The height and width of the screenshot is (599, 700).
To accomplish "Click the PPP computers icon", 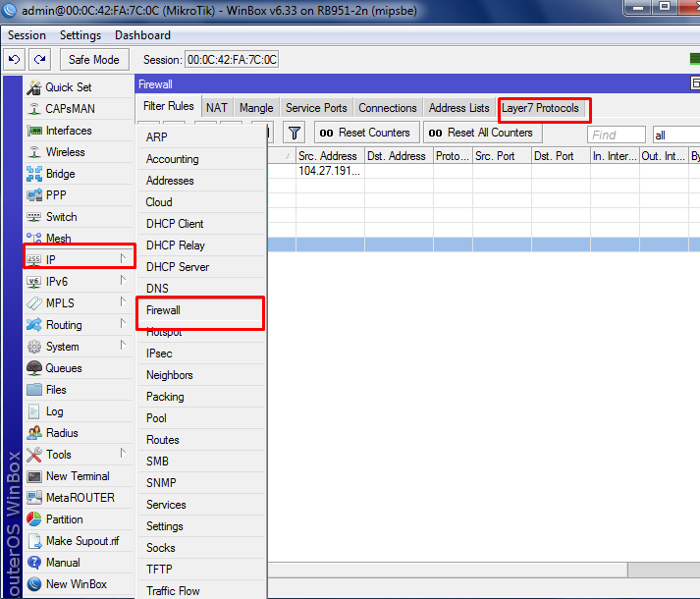I will coord(34,195).
